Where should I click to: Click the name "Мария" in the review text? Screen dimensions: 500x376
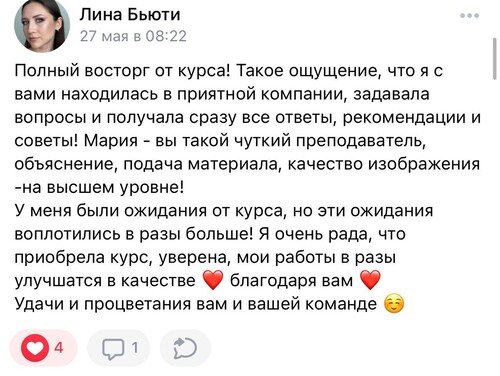click(111, 141)
